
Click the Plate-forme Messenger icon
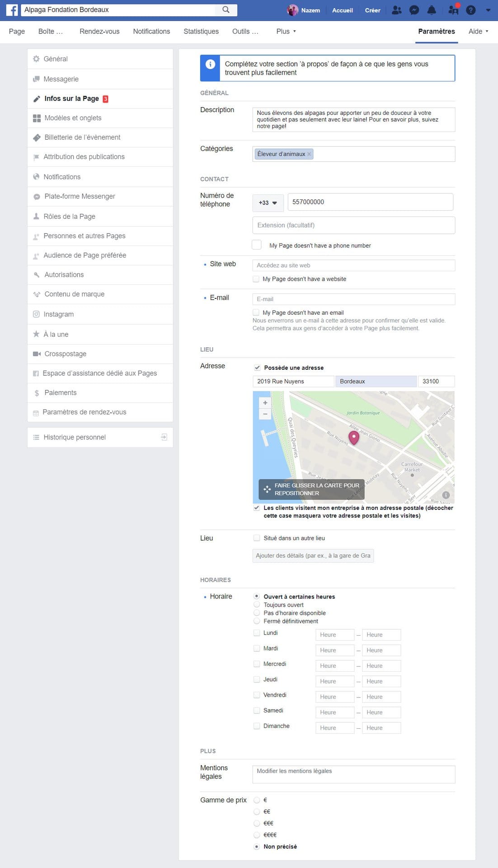(37, 197)
